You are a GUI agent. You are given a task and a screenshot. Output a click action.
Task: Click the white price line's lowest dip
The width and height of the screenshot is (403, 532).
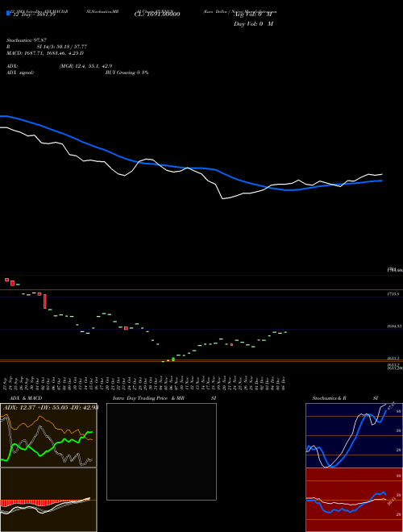tap(223, 198)
